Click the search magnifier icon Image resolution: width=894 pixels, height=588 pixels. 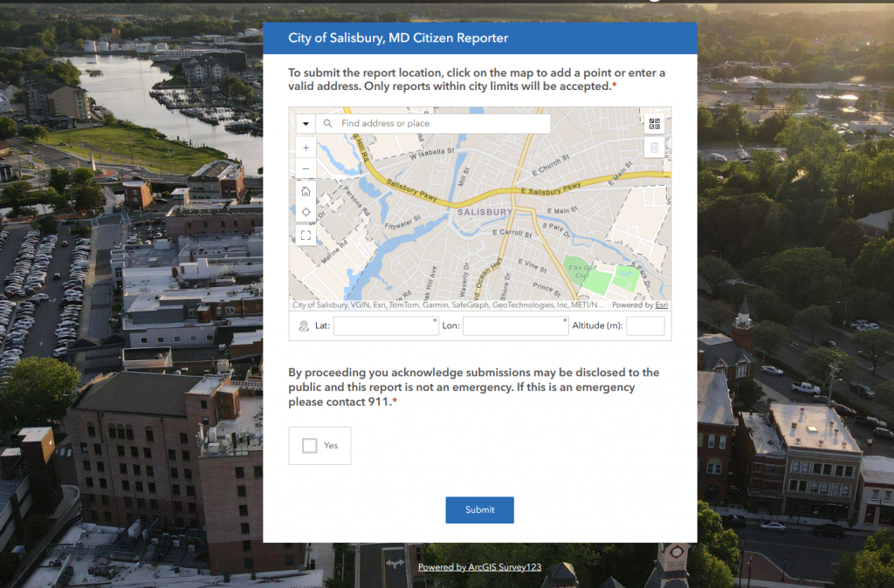click(328, 124)
